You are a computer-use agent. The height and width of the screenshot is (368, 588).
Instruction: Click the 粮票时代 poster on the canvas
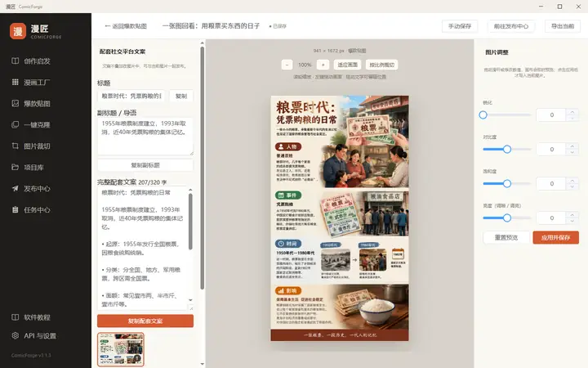pyautogui.click(x=340, y=218)
